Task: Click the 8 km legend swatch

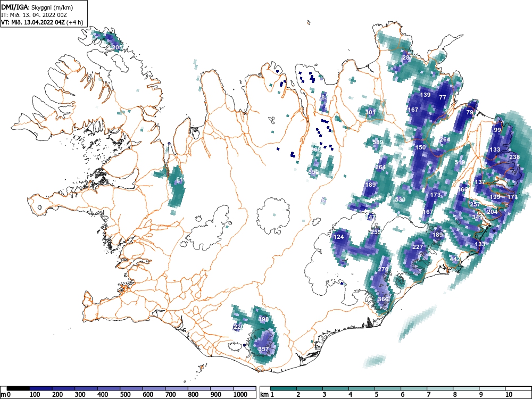Action: point(466,388)
